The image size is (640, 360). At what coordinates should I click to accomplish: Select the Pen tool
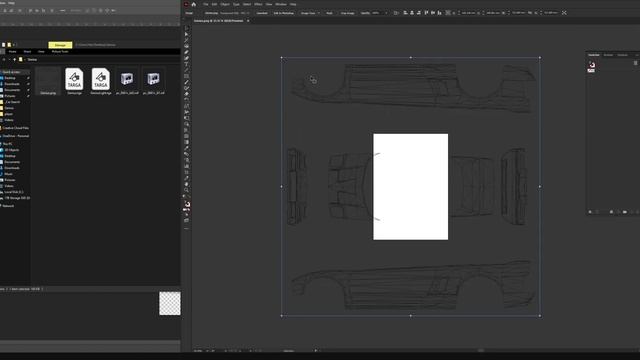click(187, 52)
